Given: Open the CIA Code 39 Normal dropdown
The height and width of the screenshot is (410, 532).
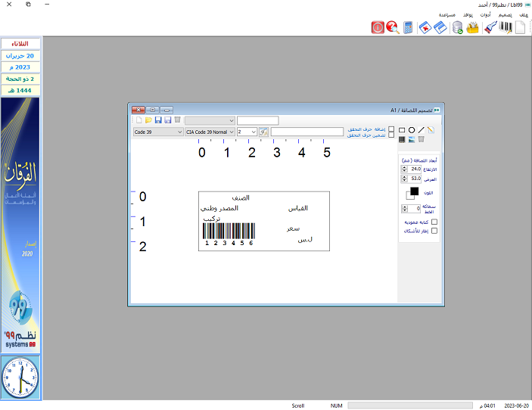Looking at the screenshot, I should (231, 132).
